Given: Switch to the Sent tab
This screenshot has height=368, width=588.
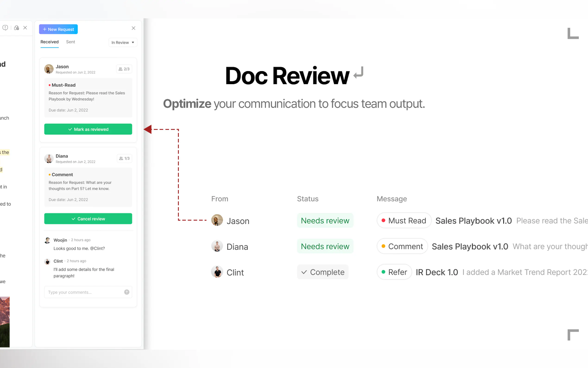Looking at the screenshot, I should (x=71, y=42).
